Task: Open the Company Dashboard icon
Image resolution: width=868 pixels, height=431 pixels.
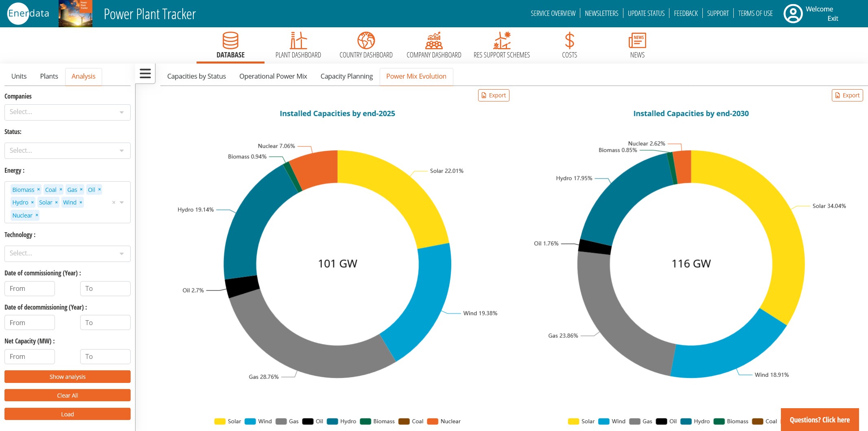Action: 434,41
